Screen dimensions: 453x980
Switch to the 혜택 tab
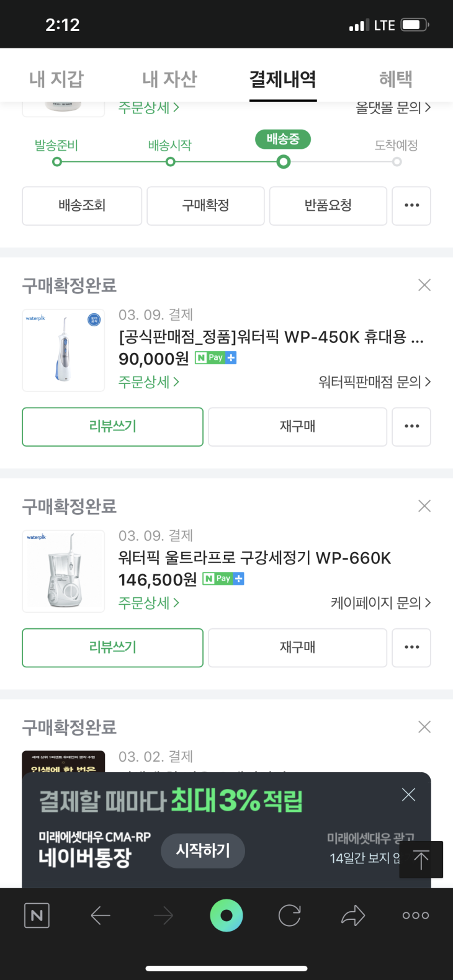pos(396,79)
